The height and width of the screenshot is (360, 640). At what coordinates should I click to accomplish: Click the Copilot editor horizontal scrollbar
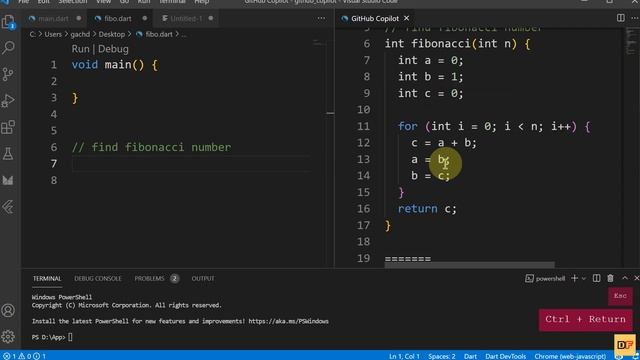click(469, 265)
